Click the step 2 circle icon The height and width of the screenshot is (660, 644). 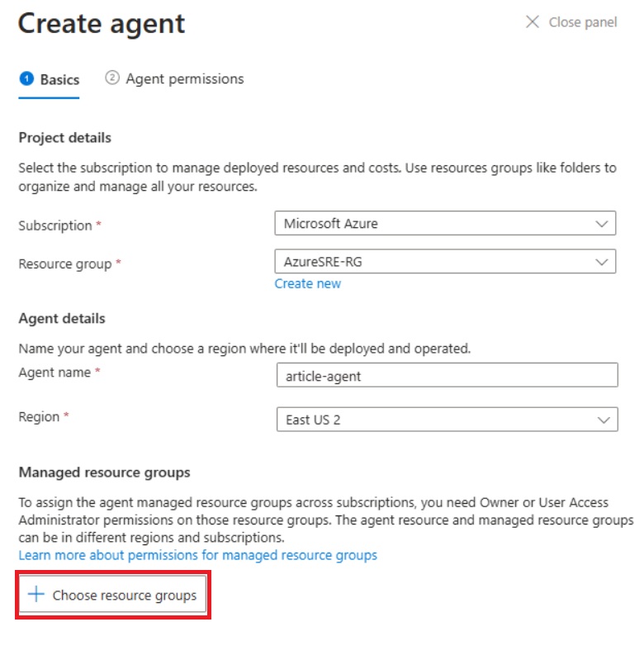tap(112, 78)
